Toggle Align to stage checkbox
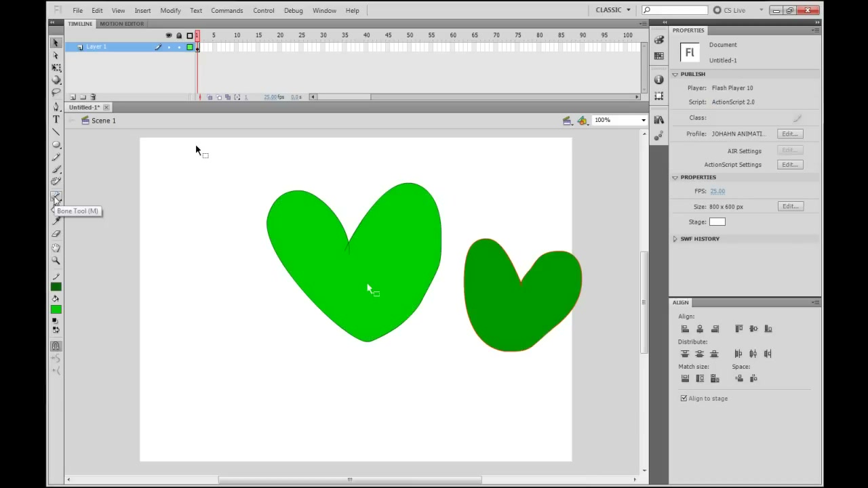Image resolution: width=868 pixels, height=488 pixels. click(684, 399)
